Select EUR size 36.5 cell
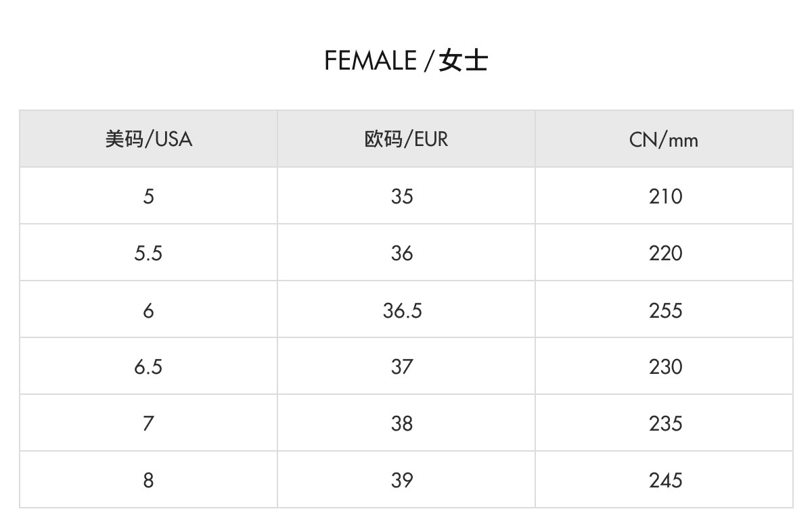 402,310
